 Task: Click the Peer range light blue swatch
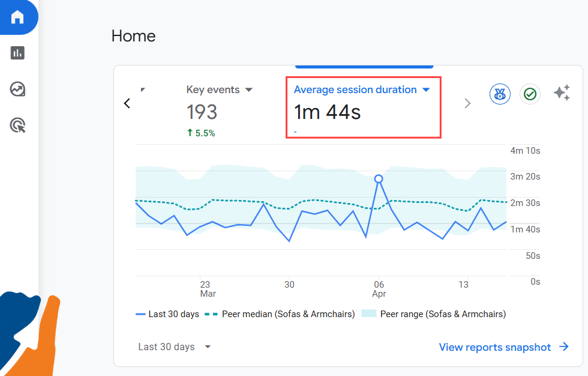point(368,314)
